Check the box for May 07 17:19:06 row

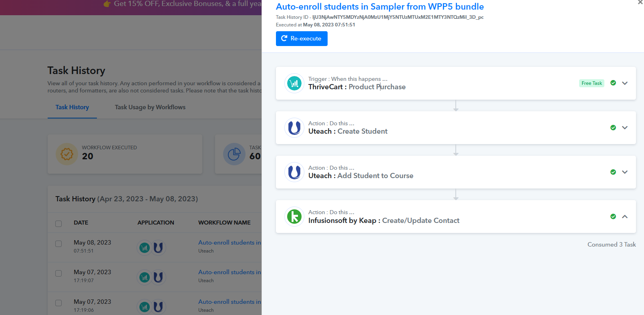[x=58, y=303]
